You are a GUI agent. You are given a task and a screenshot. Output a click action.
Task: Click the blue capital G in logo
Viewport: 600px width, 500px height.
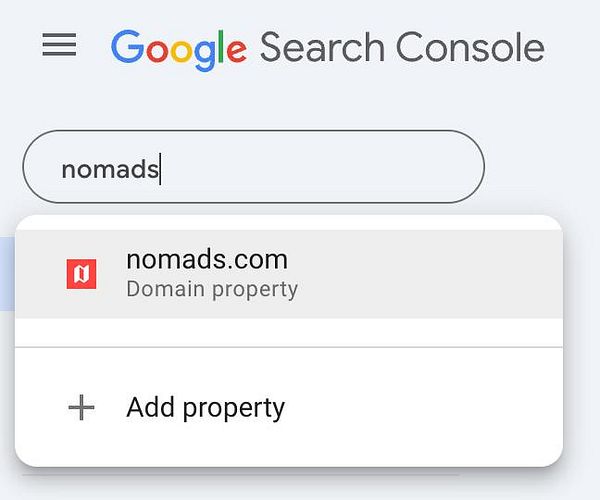click(x=127, y=46)
